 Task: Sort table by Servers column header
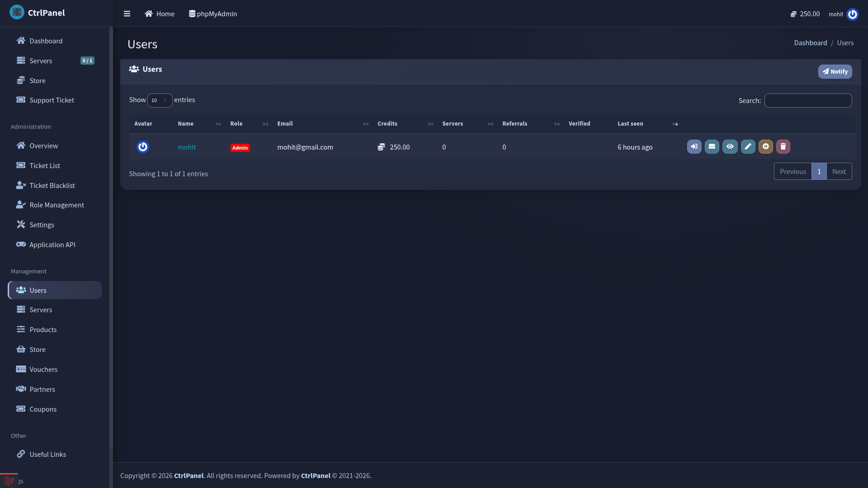click(468, 124)
